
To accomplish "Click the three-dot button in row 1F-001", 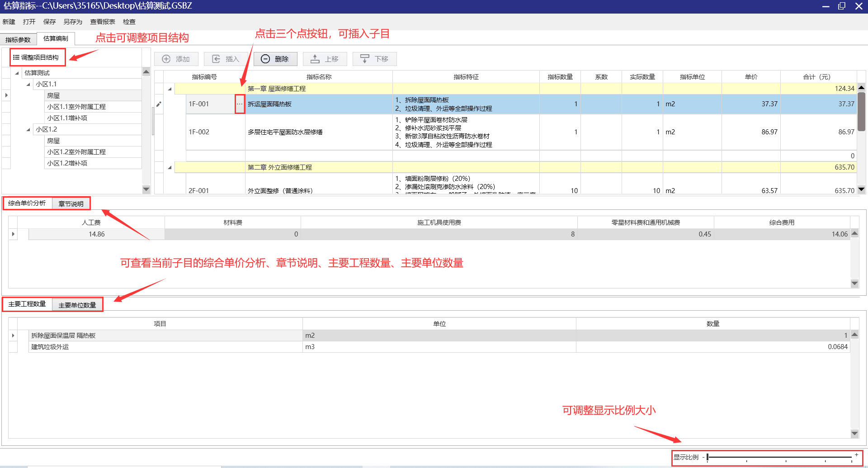I will point(240,104).
